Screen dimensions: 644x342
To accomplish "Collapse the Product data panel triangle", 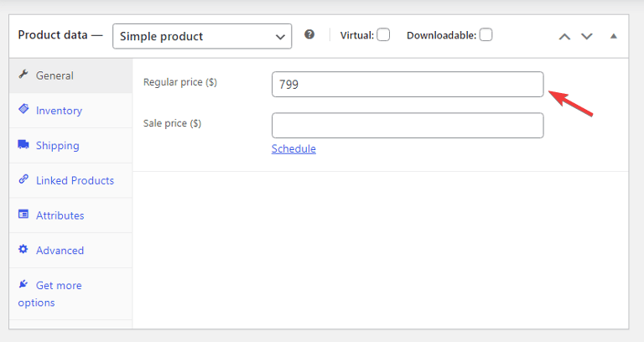I will coord(614,36).
